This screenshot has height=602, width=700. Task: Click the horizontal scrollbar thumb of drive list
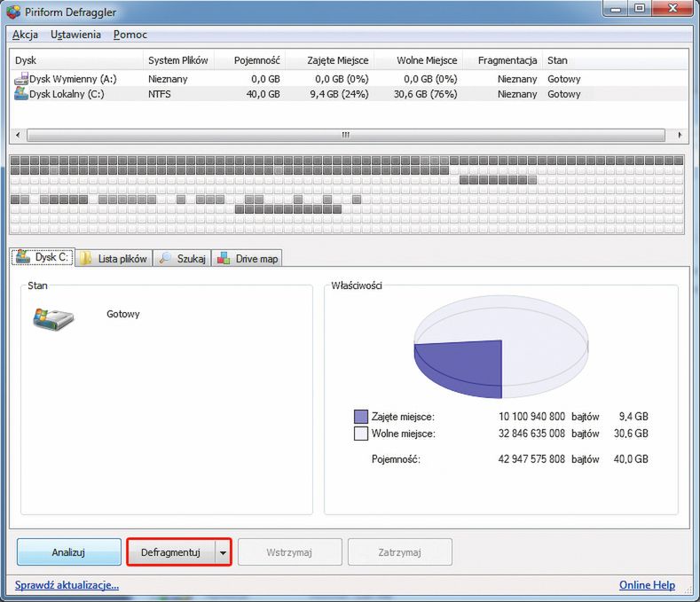click(345, 135)
